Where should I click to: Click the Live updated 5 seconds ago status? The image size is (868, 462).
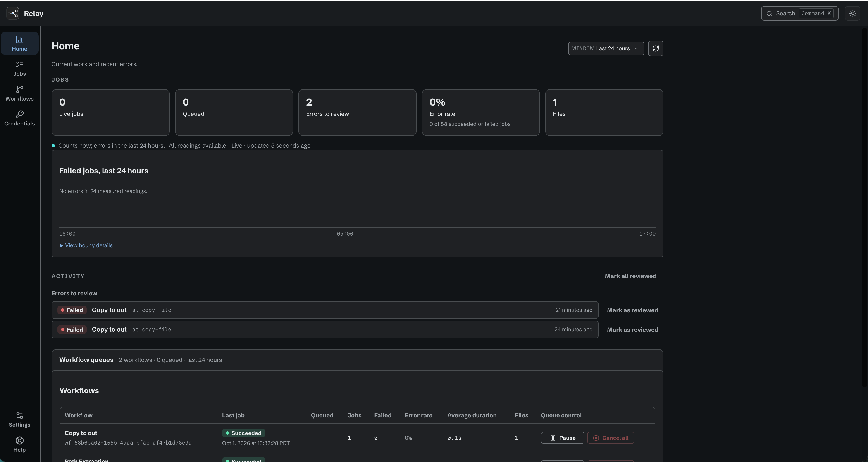(271, 146)
